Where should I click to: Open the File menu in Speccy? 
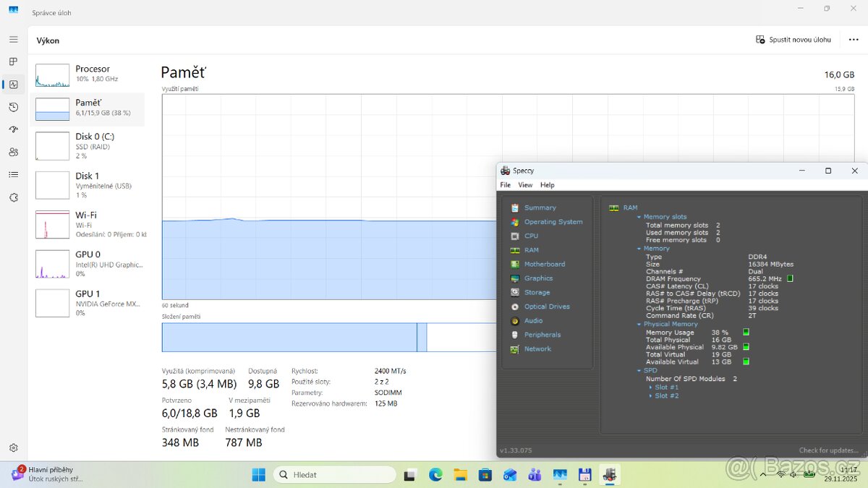point(506,185)
